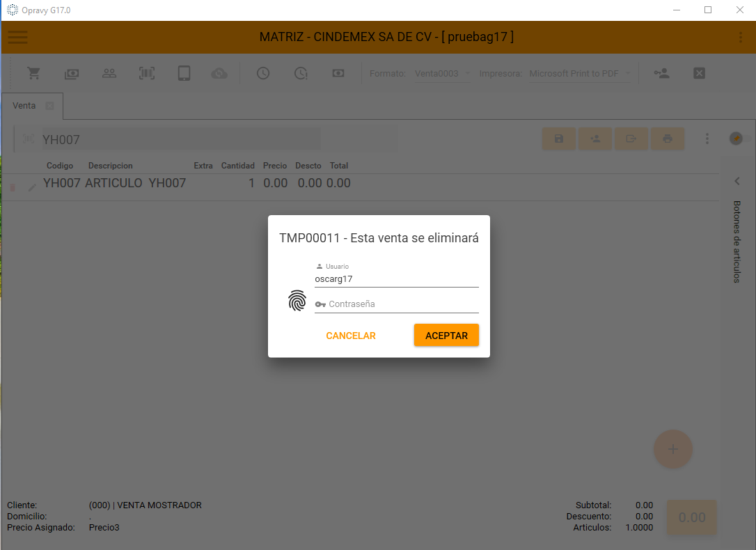Click the barcode scanner toolbar icon

pyautogui.click(x=147, y=73)
